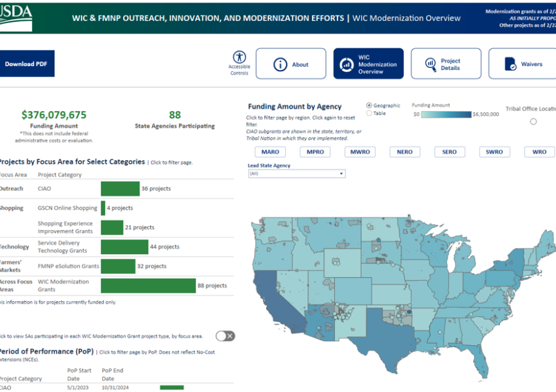Click the FMNP eSolution Grants 32 projects bar
This screenshot has height=392, width=556.
(118, 267)
